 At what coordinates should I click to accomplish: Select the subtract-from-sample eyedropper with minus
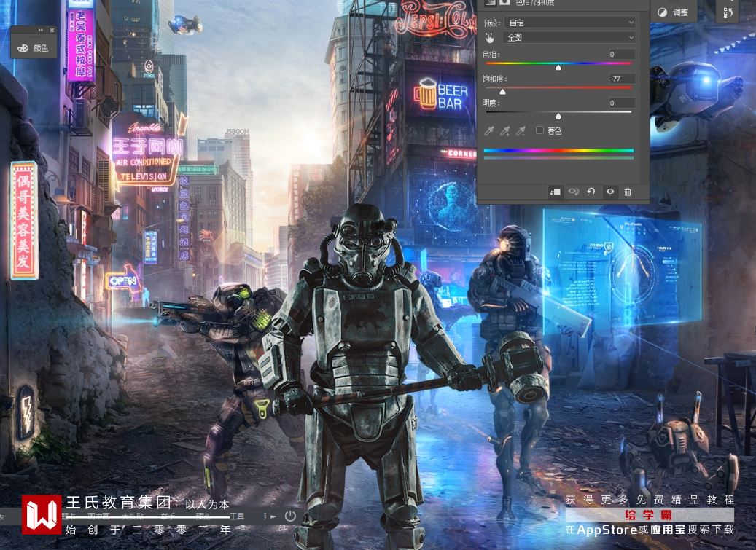521,131
